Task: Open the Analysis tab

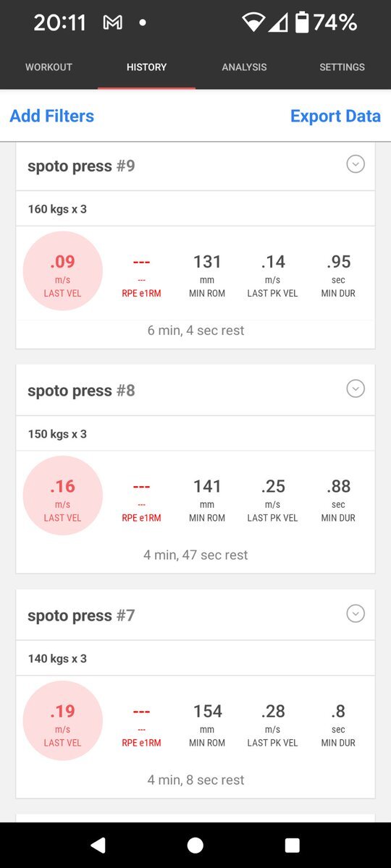Action: (x=244, y=67)
